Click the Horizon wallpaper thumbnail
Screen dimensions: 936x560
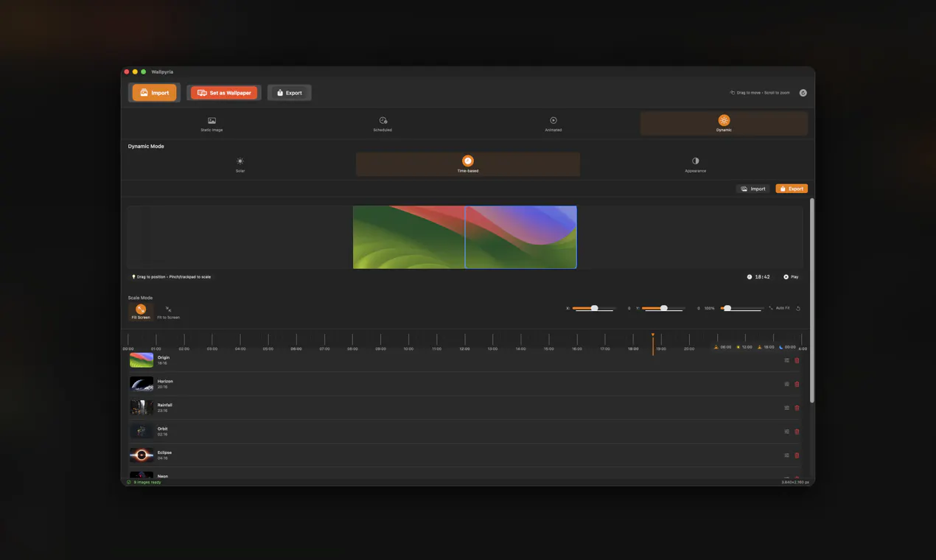tap(142, 384)
